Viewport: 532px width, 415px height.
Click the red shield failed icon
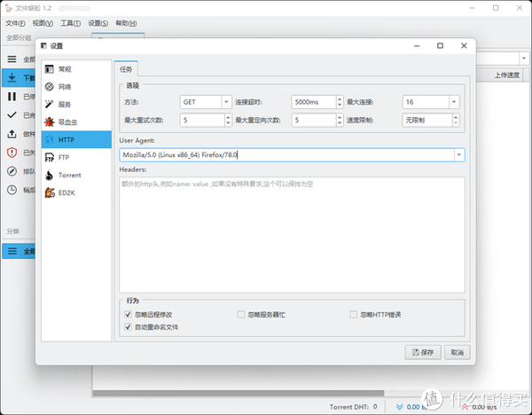coord(12,153)
